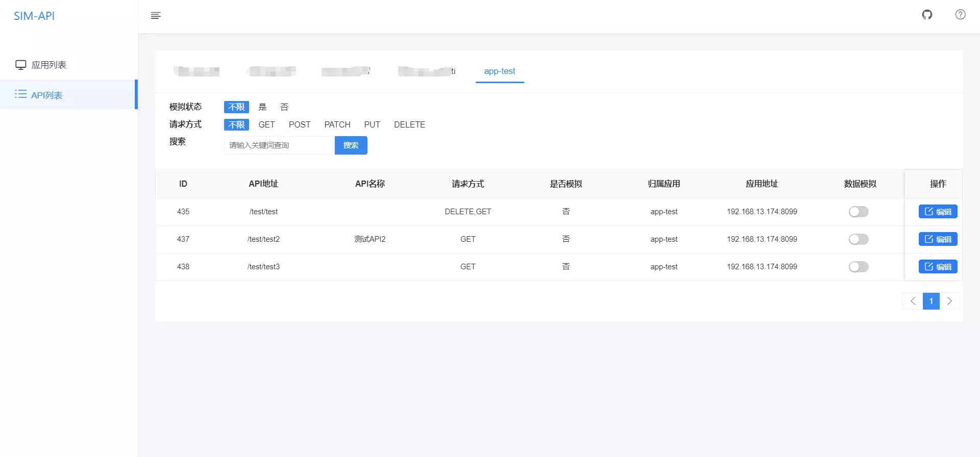980x457 pixels.
Task: Toggle 数据模拟 switch for API 438
Action: pyautogui.click(x=859, y=267)
